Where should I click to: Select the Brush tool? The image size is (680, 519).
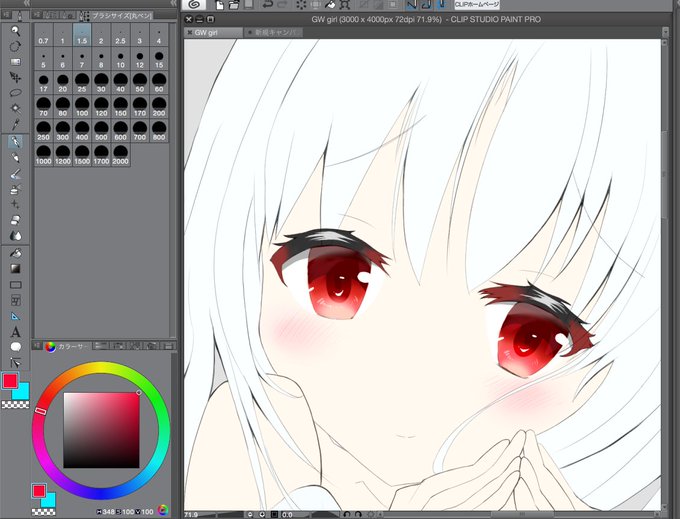coord(16,174)
